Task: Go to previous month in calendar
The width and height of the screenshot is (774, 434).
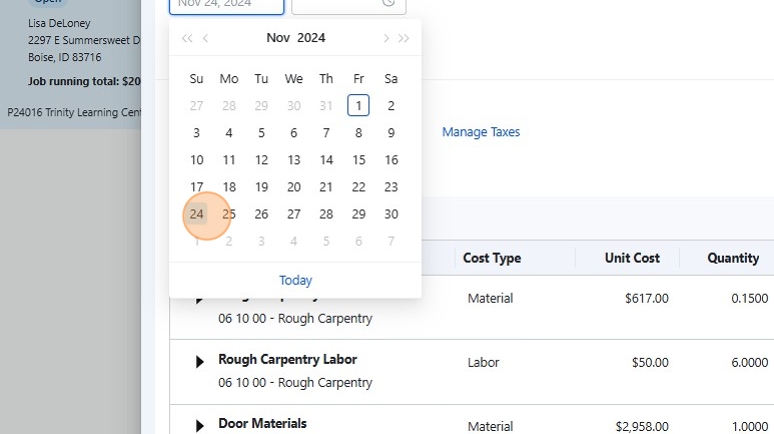Action: click(206, 39)
